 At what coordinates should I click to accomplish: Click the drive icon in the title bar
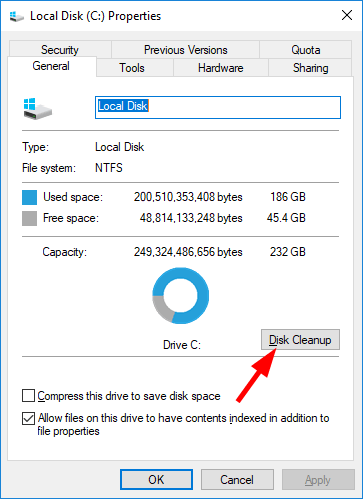[17, 16]
